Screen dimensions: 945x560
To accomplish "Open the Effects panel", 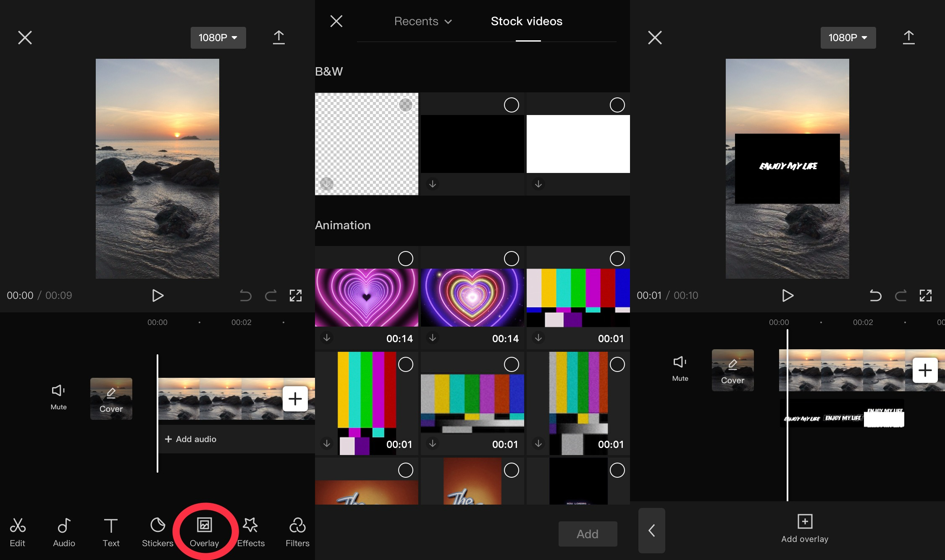I will (x=251, y=532).
